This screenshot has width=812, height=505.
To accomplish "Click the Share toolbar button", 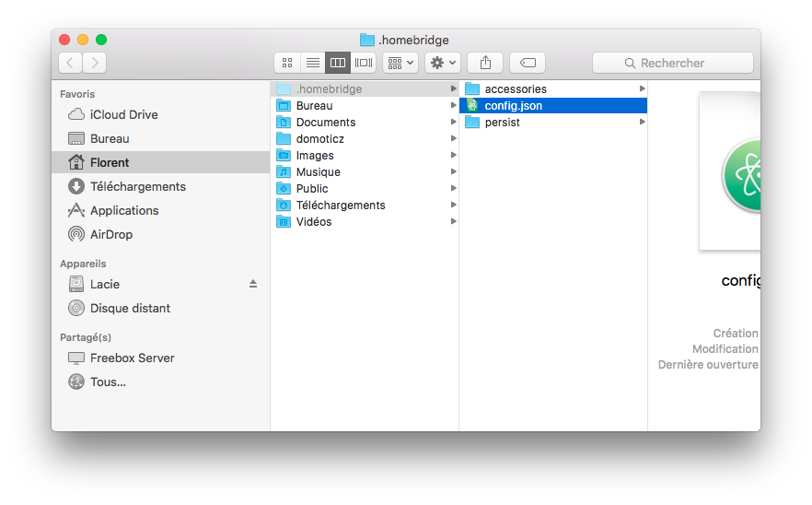I will 485,63.
